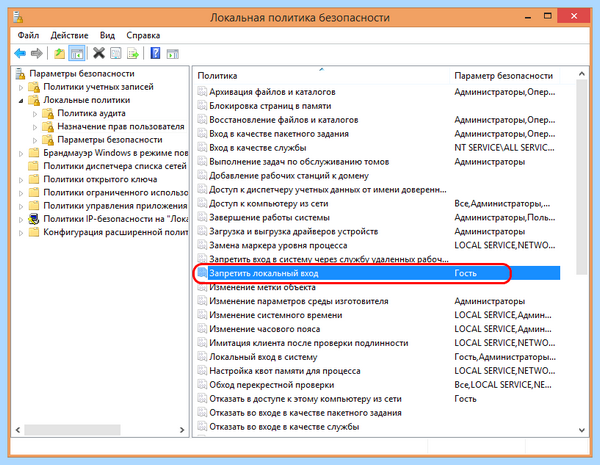
Task: Select Политики диспетчера списка сетей in tree
Action: [x=115, y=166]
